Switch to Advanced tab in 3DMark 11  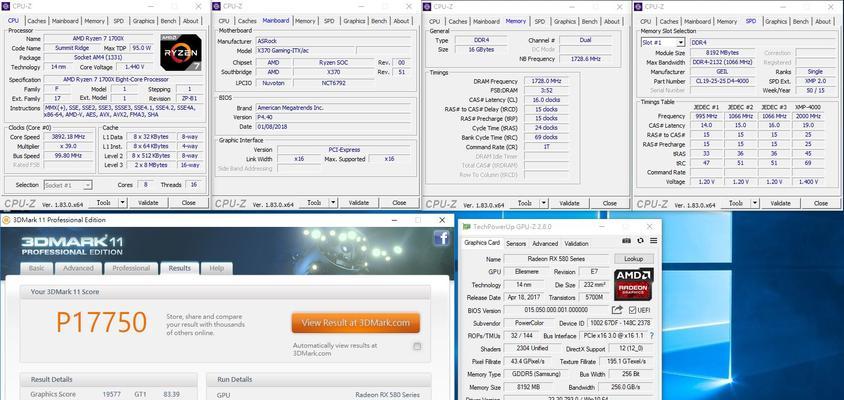(x=78, y=268)
